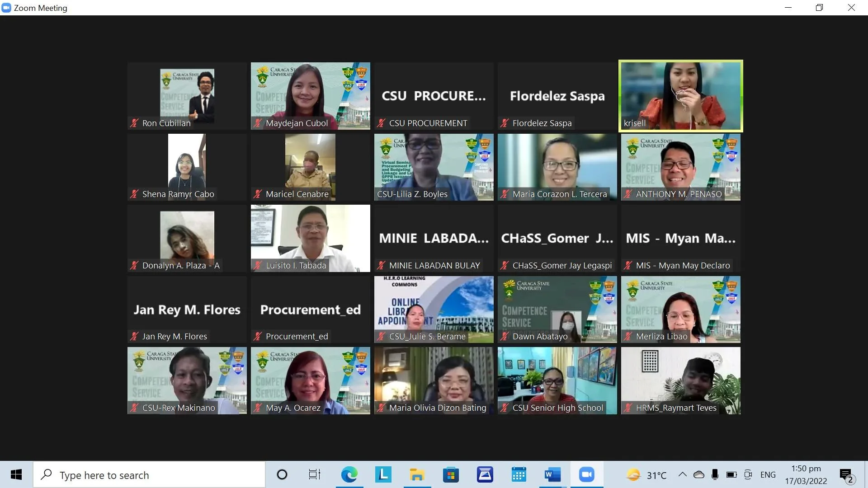Click muted mic icon on Flordelez Saspa
Viewport: 868px width, 488px height.
505,123
